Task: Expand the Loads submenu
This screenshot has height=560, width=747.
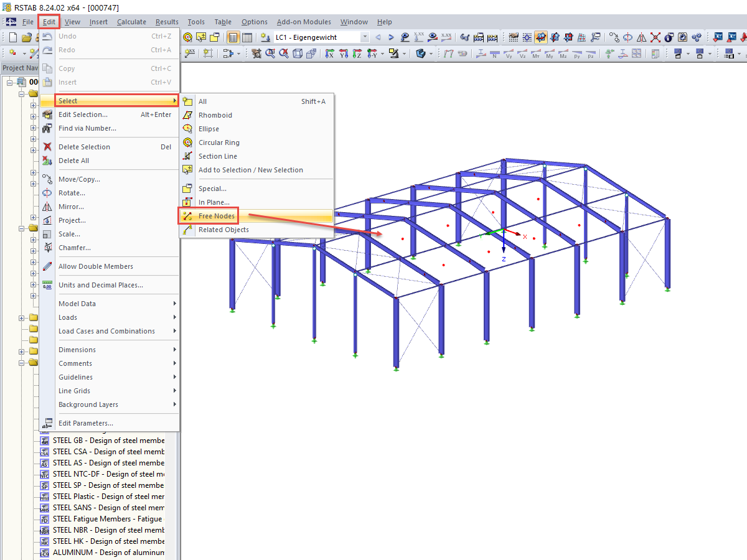Action: pyautogui.click(x=109, y=317)
